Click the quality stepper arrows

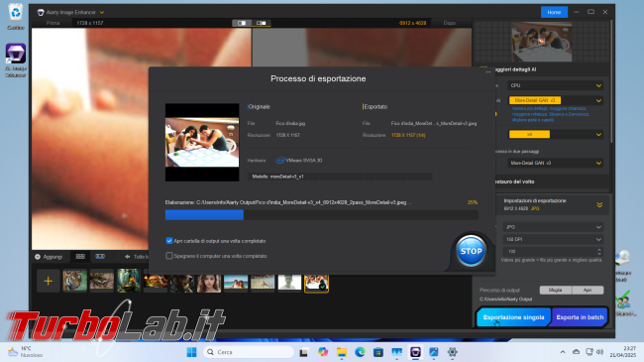[x=599, y=251]
